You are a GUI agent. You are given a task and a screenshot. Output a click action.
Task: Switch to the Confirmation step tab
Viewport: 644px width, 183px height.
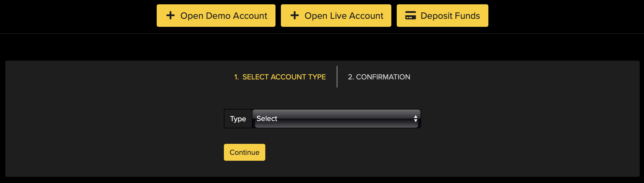pyautogui.click(x=379, y=77)
